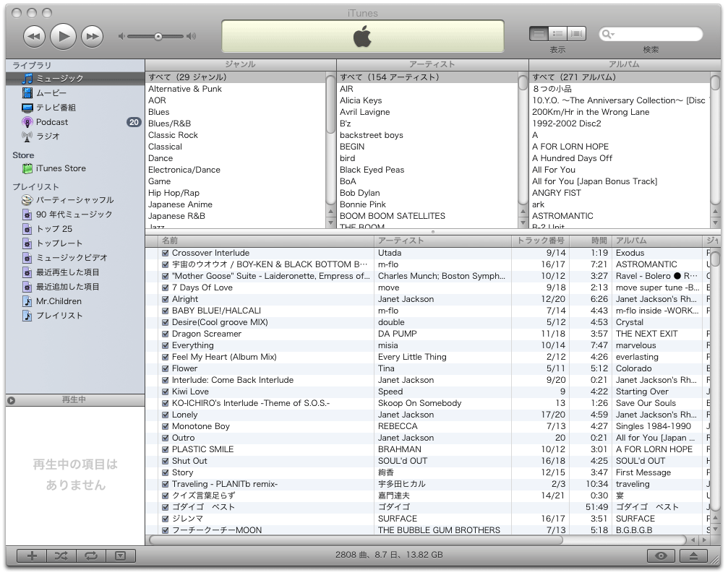Start playback with the Play button
The image size is (728, 575).
(x=63, y=36)
